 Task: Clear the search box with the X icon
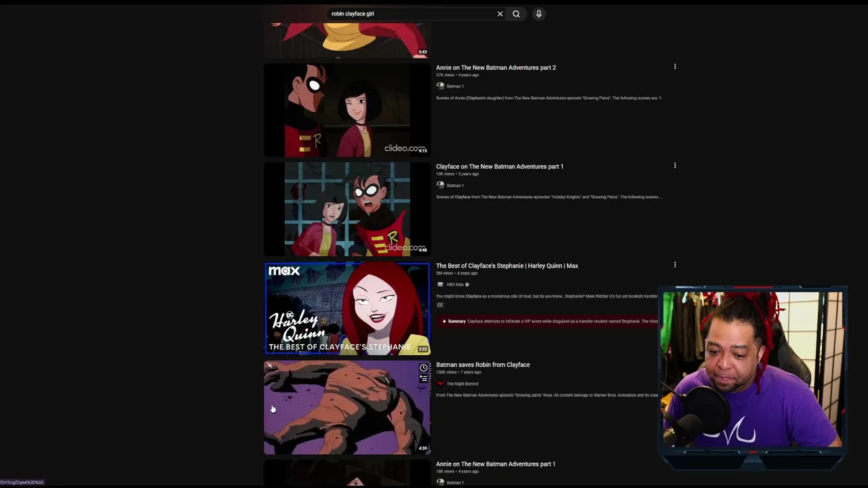pos(500,14)
